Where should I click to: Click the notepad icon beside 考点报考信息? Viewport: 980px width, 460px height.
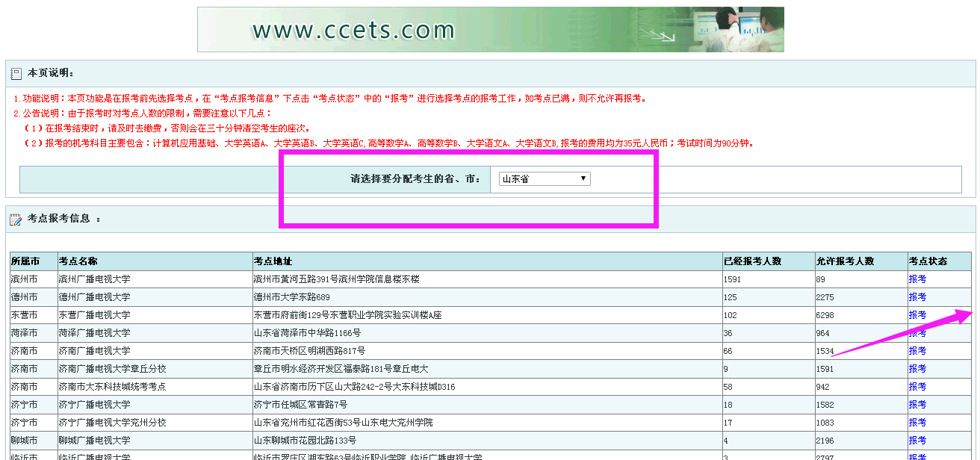click(16, 219)
